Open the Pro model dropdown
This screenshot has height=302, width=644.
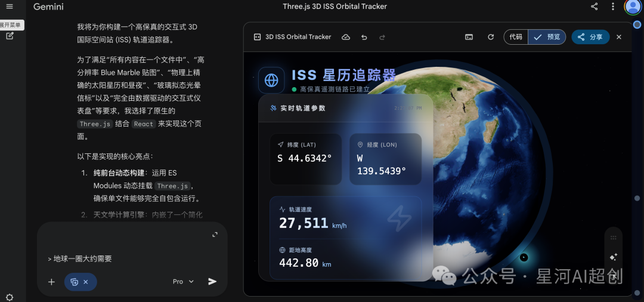pos(183,282)
